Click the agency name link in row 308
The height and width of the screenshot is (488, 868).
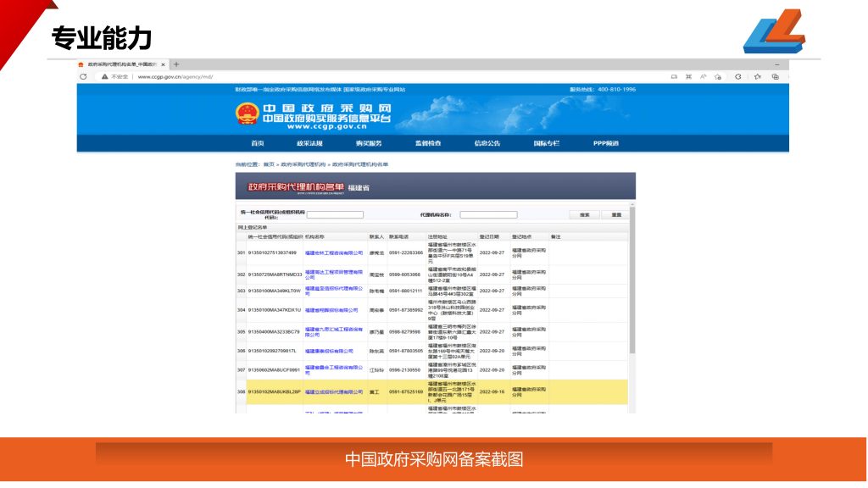(x=334, y=391)
